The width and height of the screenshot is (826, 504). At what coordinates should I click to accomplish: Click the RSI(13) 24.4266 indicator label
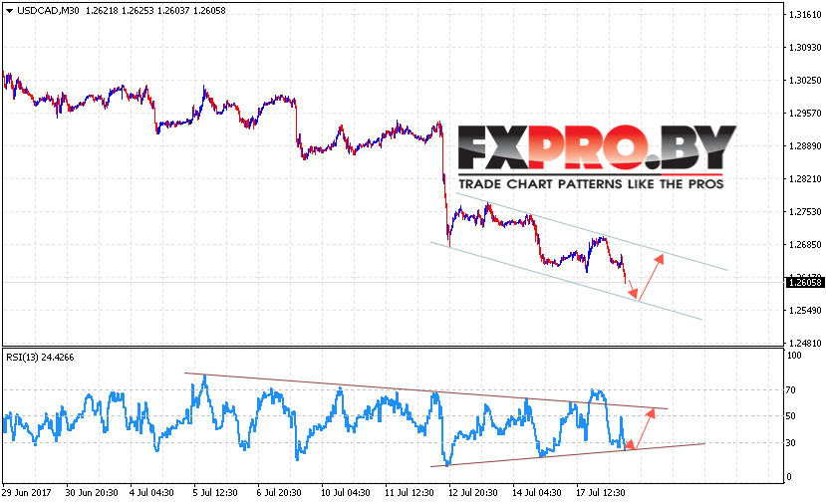coord(40,357)
